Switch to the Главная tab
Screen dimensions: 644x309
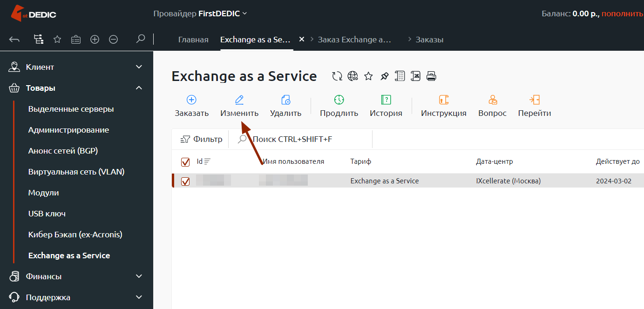click(x=193, y=40)
